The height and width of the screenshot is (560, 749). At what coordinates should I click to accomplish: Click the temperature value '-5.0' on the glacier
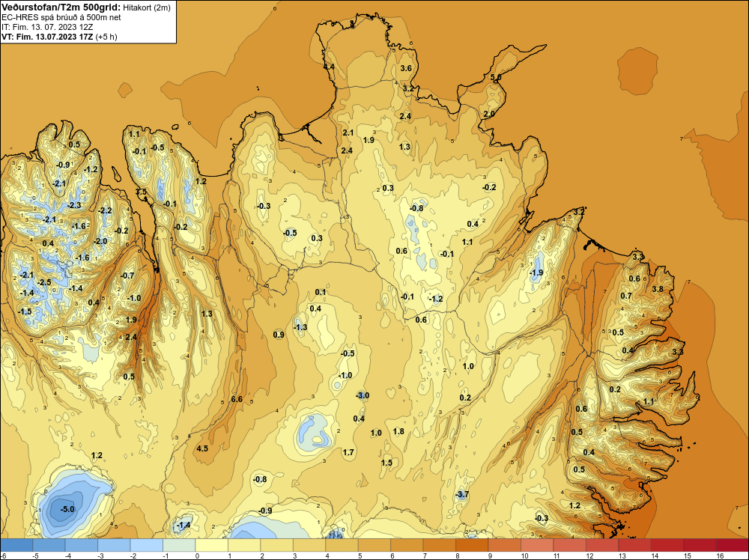67,509
